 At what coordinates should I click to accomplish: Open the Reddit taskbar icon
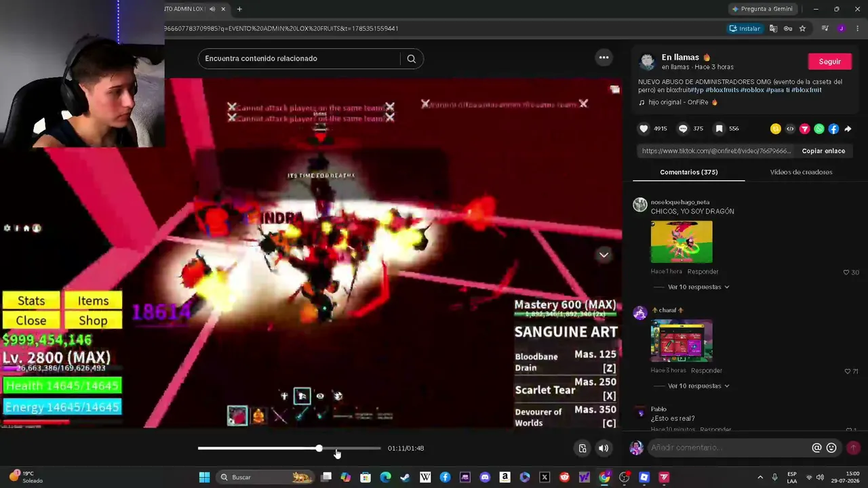click(564, 477)
